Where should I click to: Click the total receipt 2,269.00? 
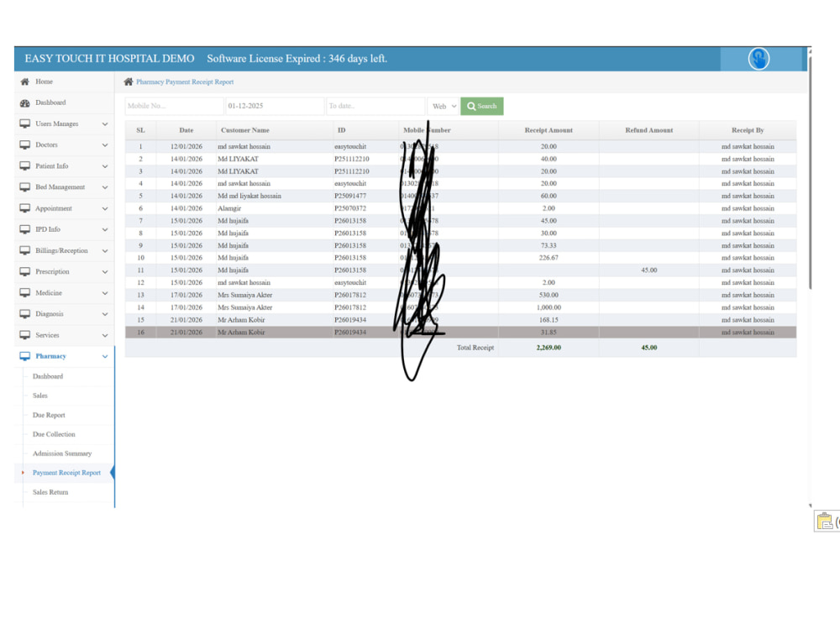point(549,348)
